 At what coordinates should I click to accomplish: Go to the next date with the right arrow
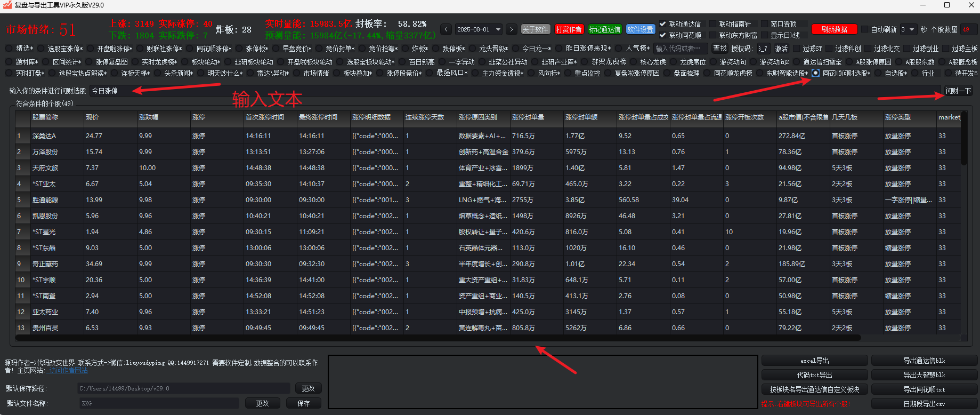click(511, 29)
